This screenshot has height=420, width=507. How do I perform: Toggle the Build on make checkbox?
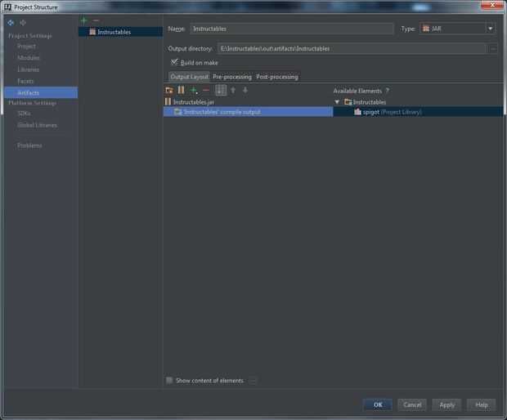click(174, 62)
